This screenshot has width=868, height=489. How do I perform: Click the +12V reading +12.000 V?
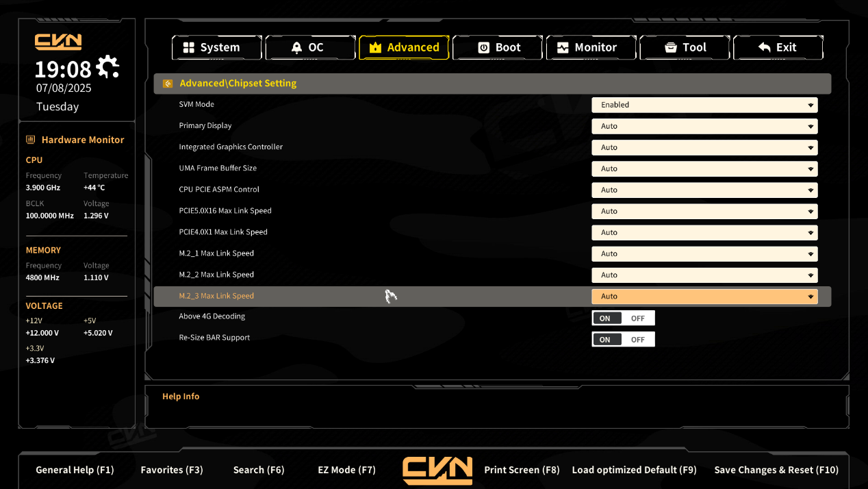[42, 333]
